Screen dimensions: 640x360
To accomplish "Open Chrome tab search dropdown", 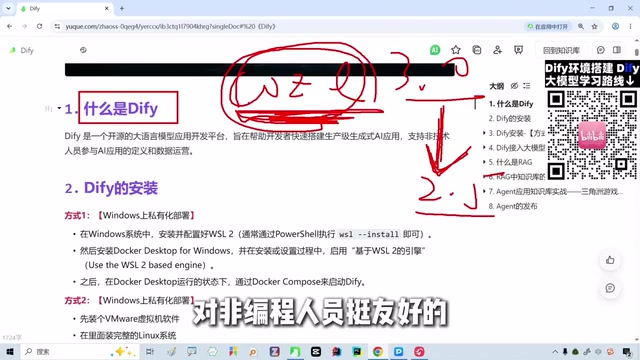I will click(8, 8).
